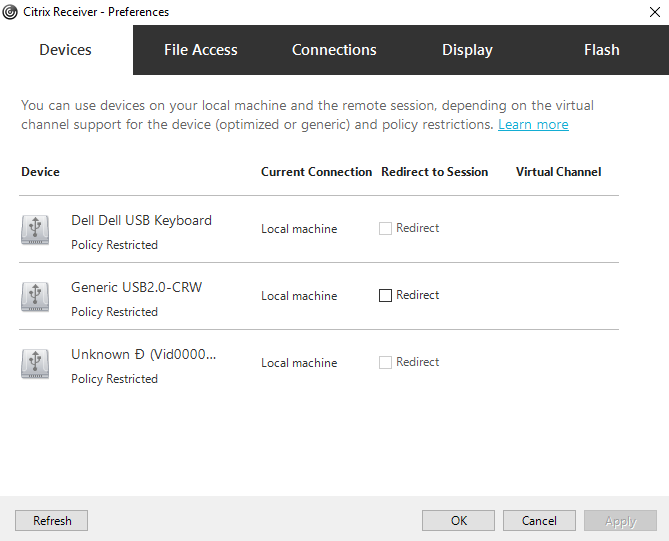Go to the Display tab
669x541 pixels.
467,50
